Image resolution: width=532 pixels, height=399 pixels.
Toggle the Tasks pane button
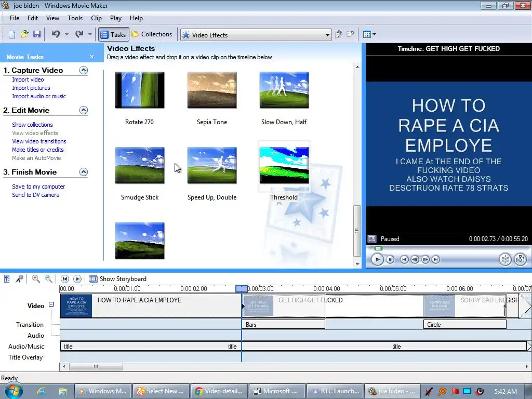(114, 35)
